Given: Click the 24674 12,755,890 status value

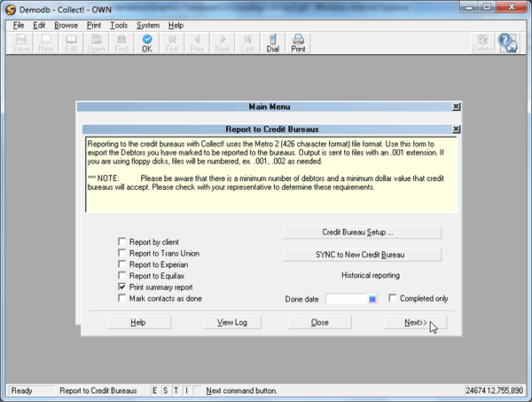Looking at the screenshot, I should 494,390.
